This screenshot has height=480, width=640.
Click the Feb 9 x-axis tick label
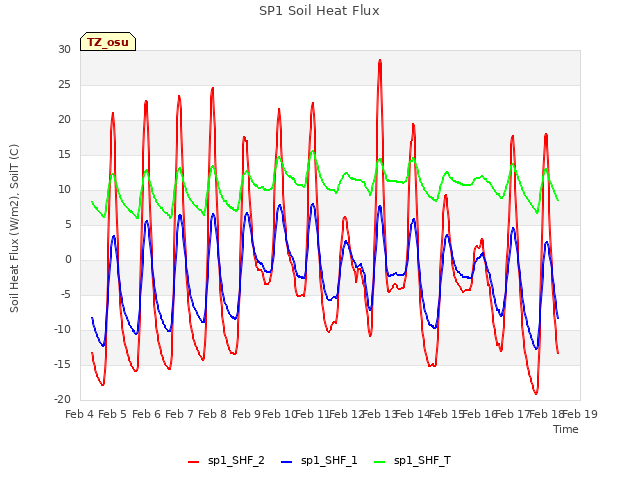[246, 414]
